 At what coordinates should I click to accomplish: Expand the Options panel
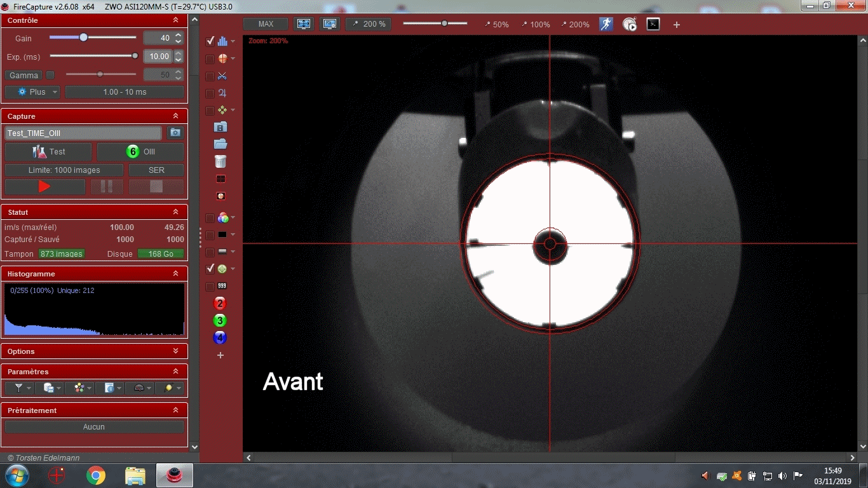[x=175, y=351]
